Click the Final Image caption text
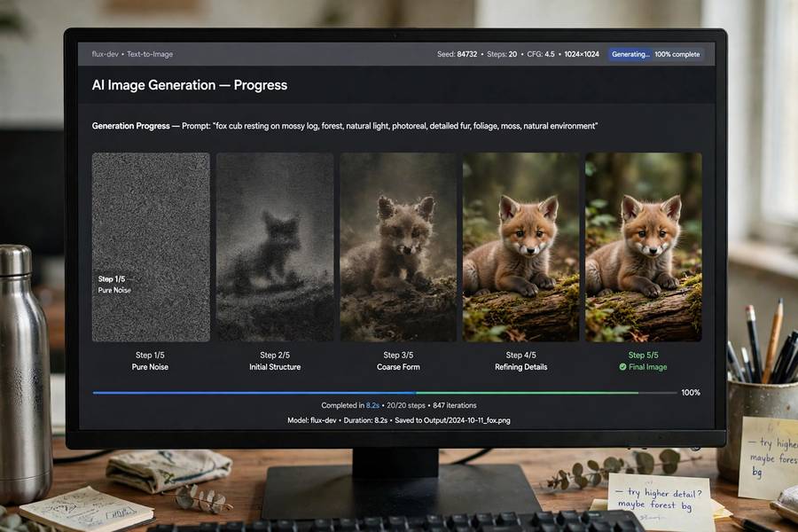Viewport: 798px width, 532px height. click(x=648, y=366)
